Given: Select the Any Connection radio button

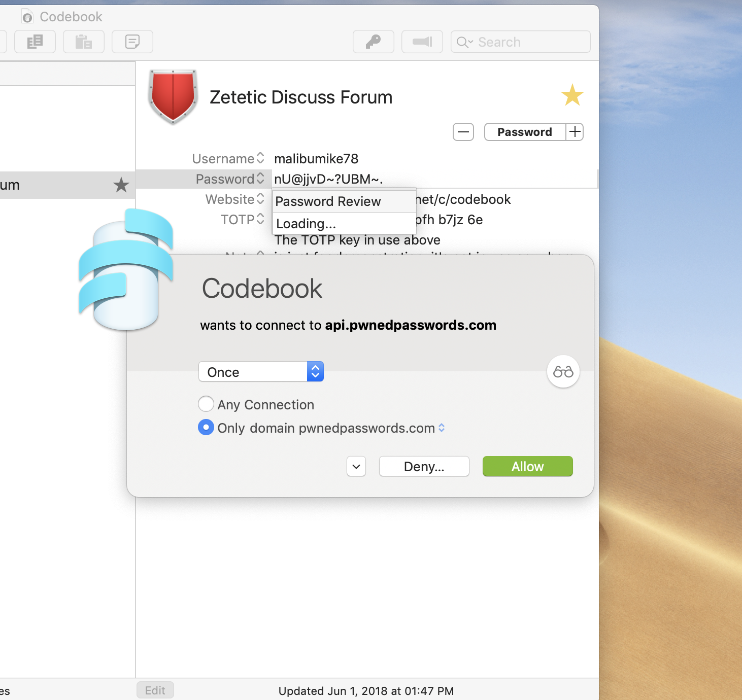Looking at the screenshot, I should point(206,404).
